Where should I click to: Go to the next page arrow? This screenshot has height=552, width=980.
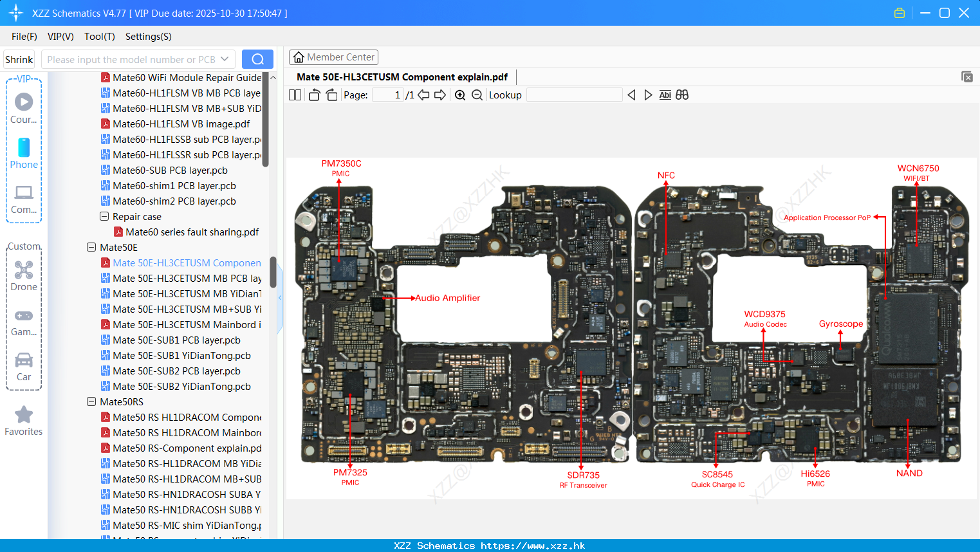pos(440,95)
